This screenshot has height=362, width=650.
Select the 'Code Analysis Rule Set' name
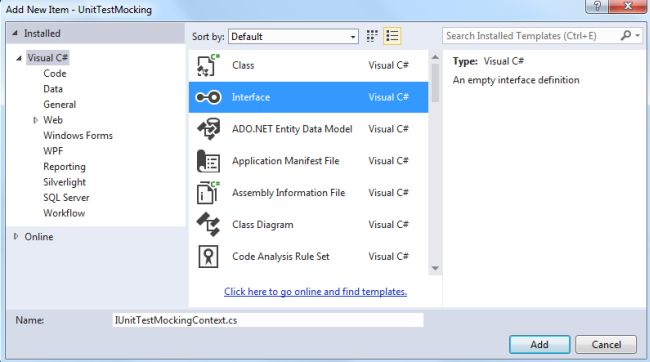point(281,257)
